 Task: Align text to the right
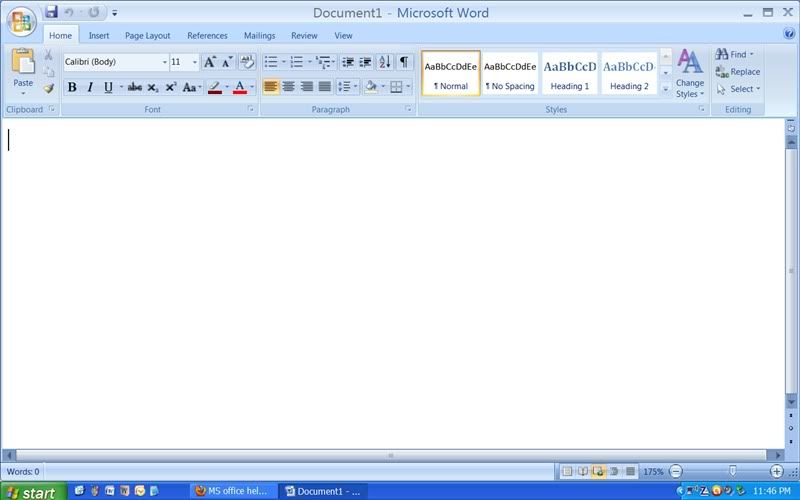307,87
